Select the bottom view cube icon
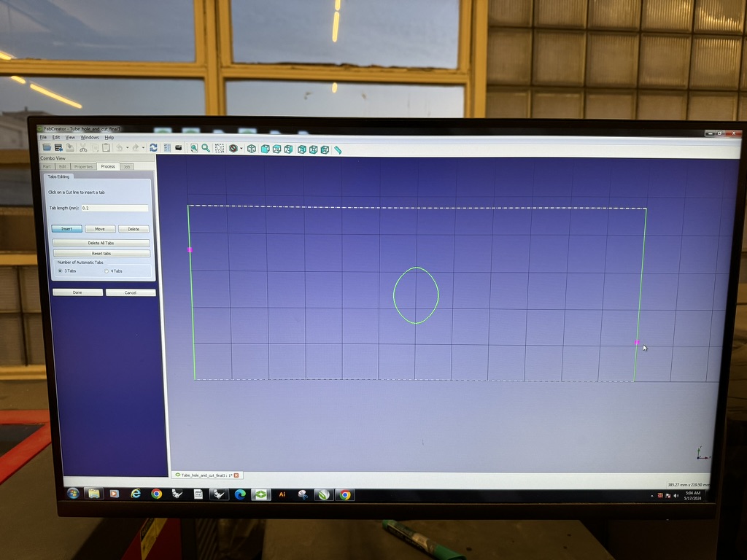This screenshot has width=747, height=560. (x=313, y=149)
